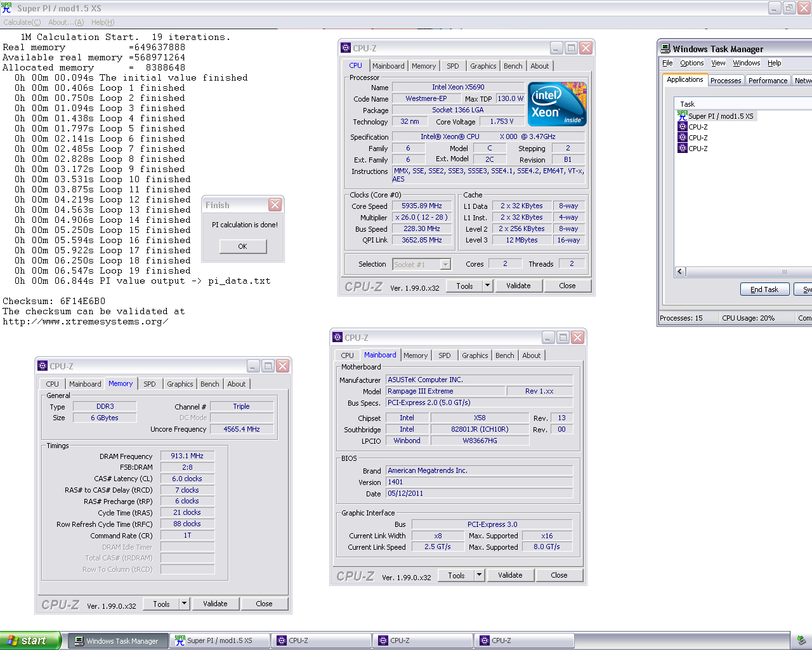812x650 pixels.
Task: Open Bench tab in CPU-Z CPU window
Action: click(x=513, y=66)
